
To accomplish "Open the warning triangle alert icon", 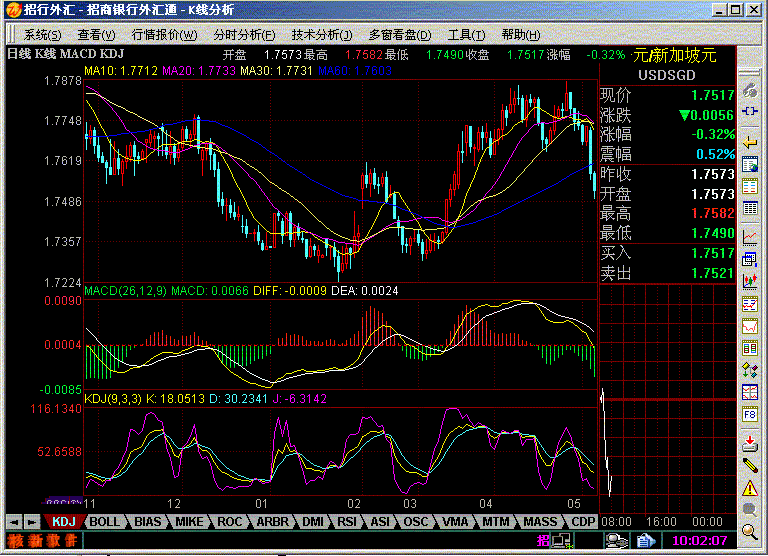I will [750, 487].
